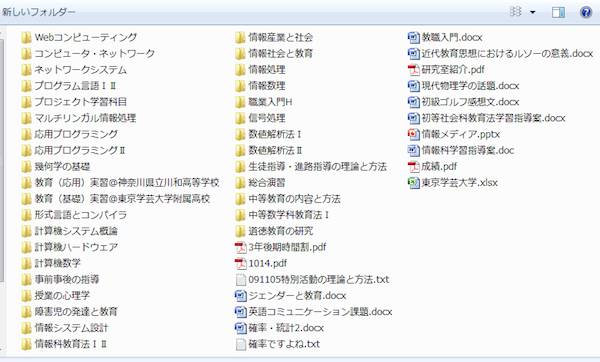Select the folder name 計算機ハードウェア
The image size is (600, 362).
[76, 247]
